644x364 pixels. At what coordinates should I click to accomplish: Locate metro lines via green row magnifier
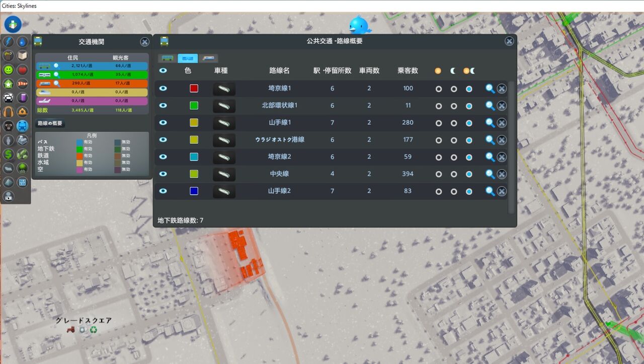[x=57, y=75]
